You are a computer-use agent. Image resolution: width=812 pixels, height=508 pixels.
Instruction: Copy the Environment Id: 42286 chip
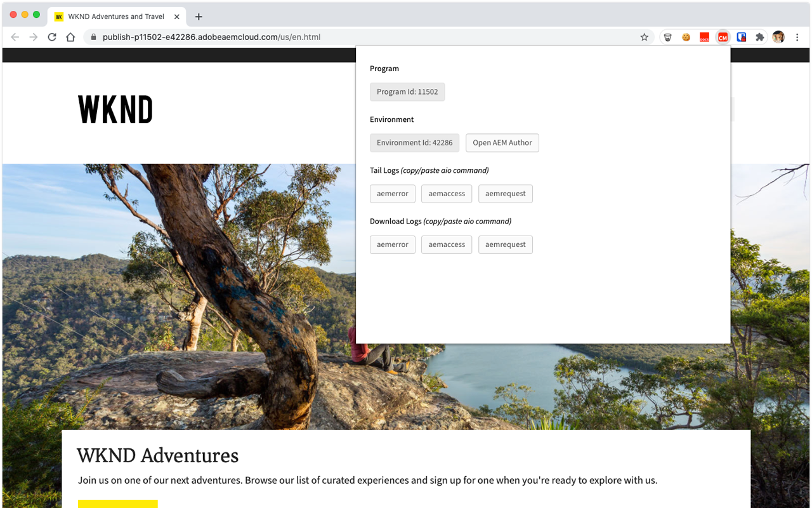coord(415,143)
